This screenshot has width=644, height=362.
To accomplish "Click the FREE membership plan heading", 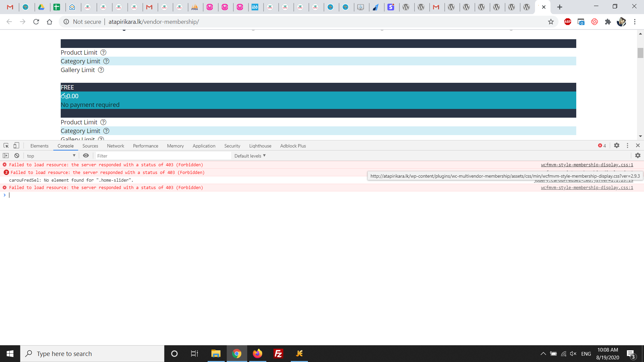I will pyautogui.click(x=67, y=87).
